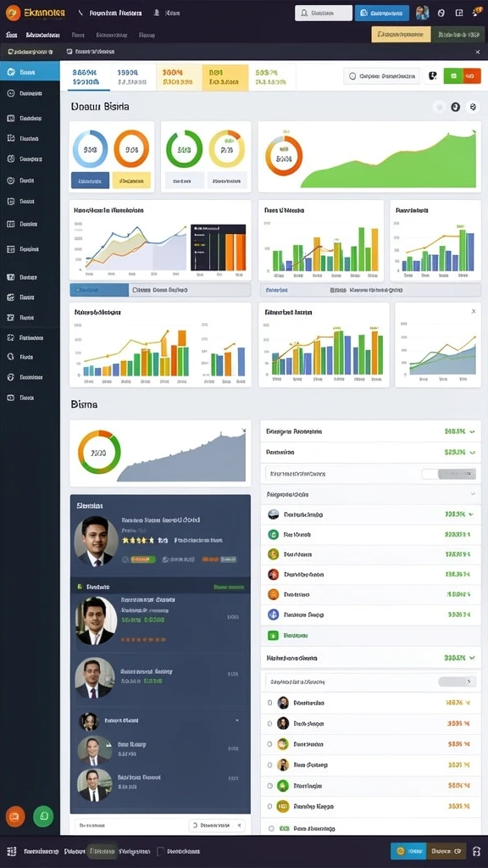The image size is (488, 868).
Task: Switch to the yellow highlighted stats tab
Action: [x=225, y=77]
